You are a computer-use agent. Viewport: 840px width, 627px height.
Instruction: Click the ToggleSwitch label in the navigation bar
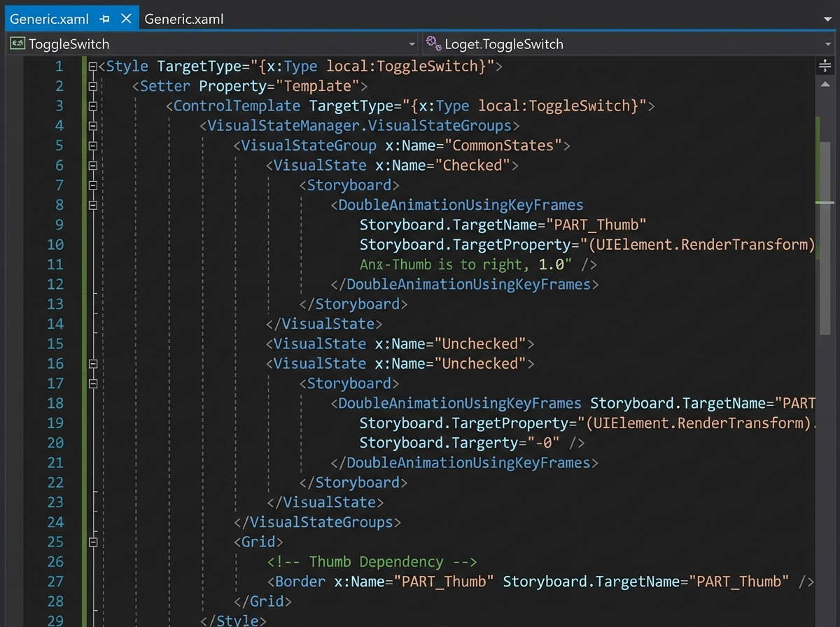[x=70, y=43]
